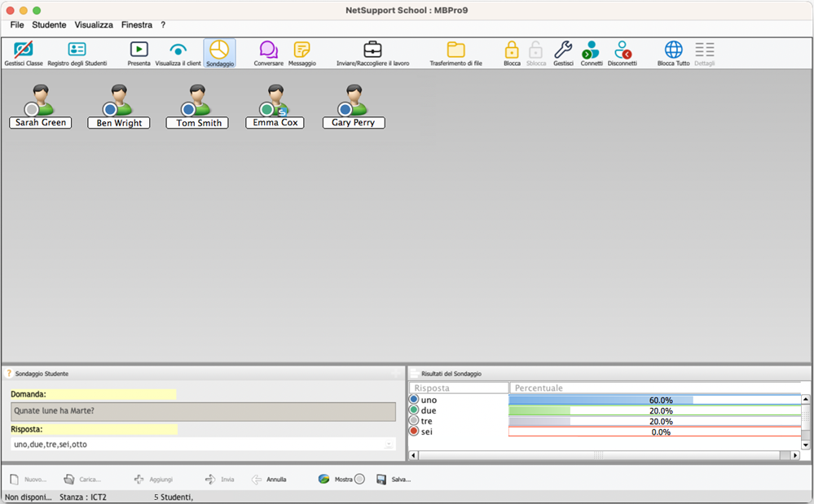Viewport: 814px width, 504px height.
Task: Click the 0.0% bar for sei
Action: point(655,432)
